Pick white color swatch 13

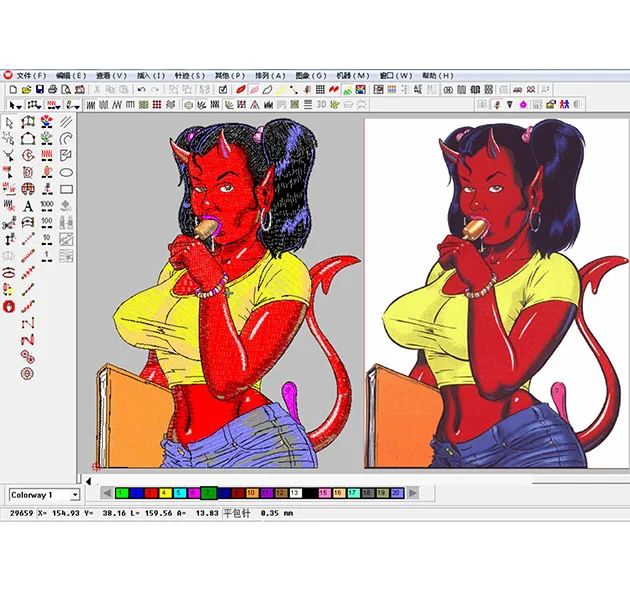(x=295, y=493)
